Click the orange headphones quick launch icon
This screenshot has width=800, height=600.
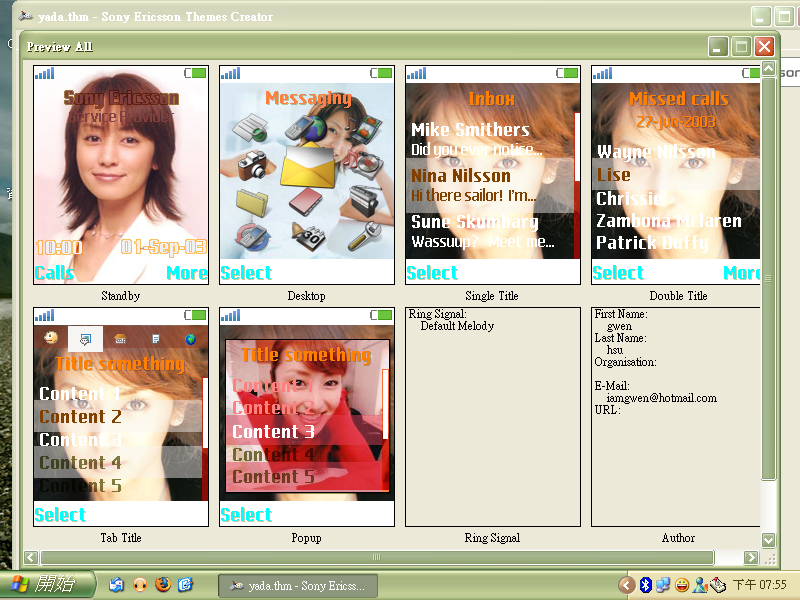(x=140, y=584)
